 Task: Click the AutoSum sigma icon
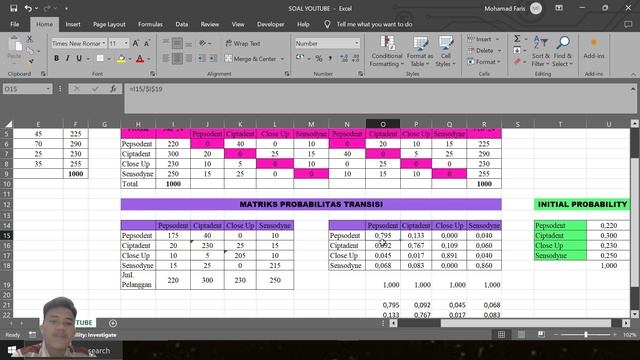point(517,39)
